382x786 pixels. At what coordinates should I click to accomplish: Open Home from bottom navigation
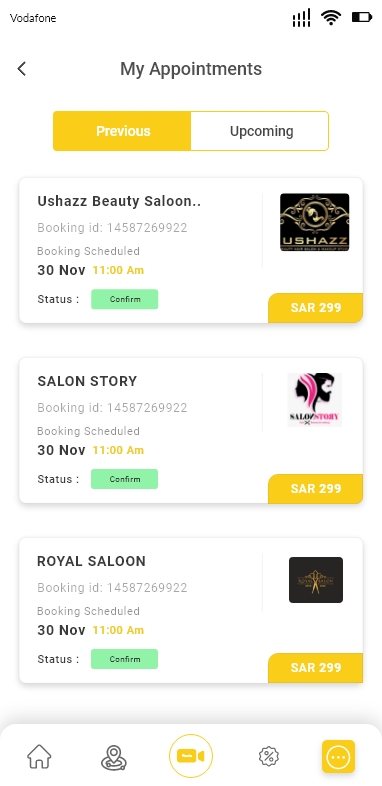tap(39, 756)
